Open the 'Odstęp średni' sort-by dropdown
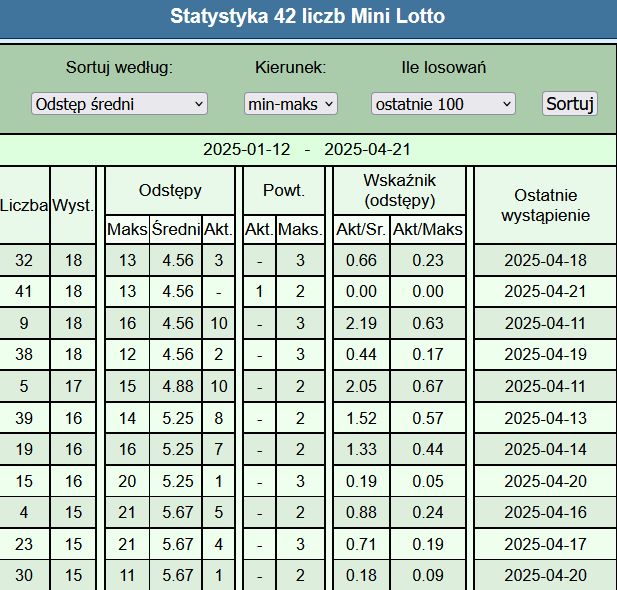The height and width of the screenshot is (590, 617). pyautogui.click(x=119, y=104)
